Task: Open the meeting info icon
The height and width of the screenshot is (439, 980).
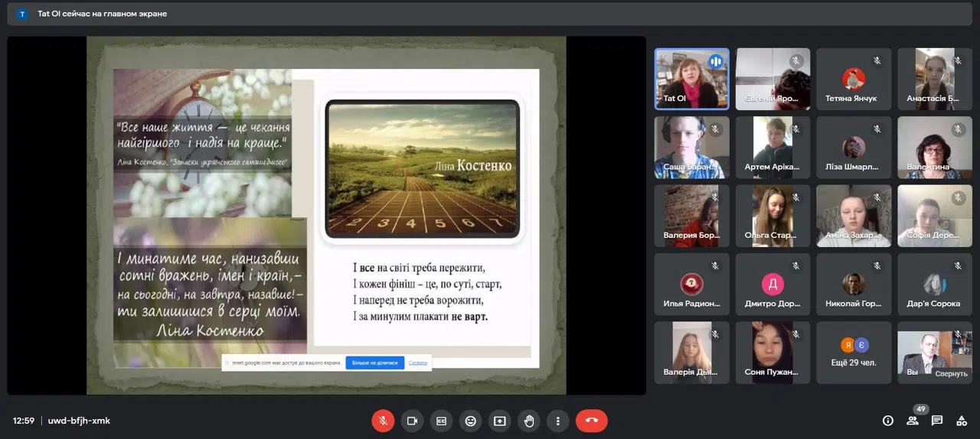Action: click(x=888, y=421)
